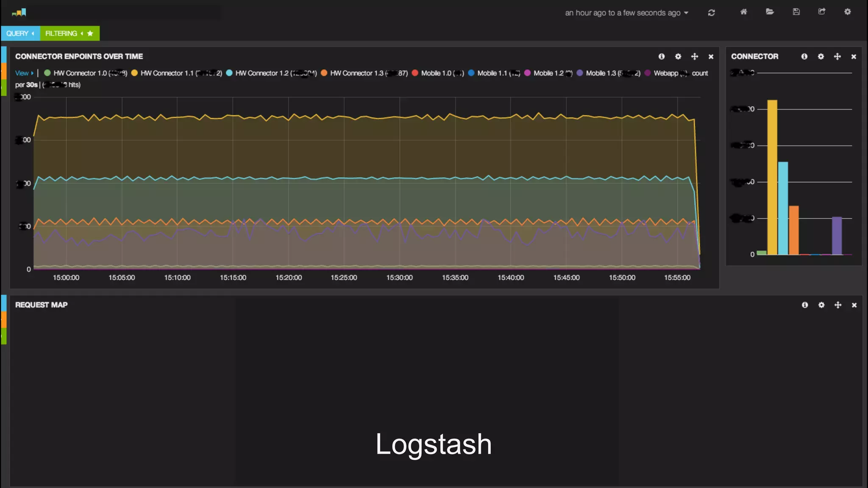The width and height of the screenshot is (868, 488).
Task: Collapse the QUERY section tab
Action: coord(20,33)
